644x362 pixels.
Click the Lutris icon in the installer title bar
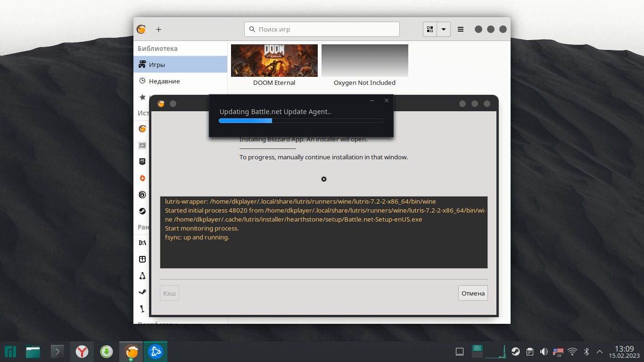tap(161, 104)
